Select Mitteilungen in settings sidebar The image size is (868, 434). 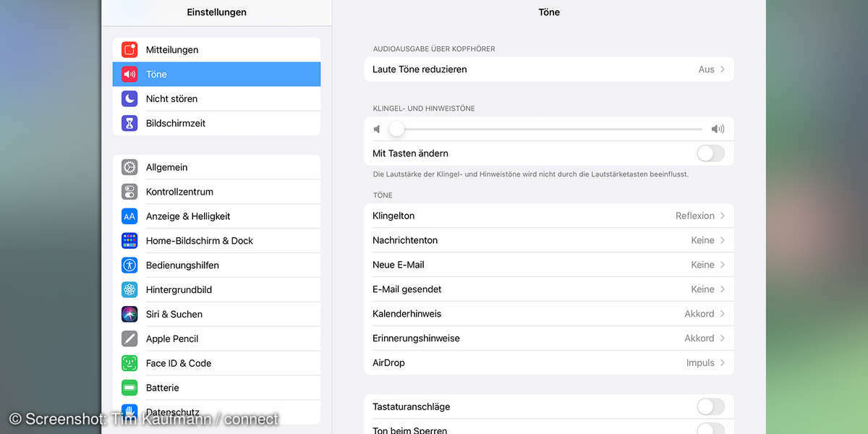click(x=216, y=50)
